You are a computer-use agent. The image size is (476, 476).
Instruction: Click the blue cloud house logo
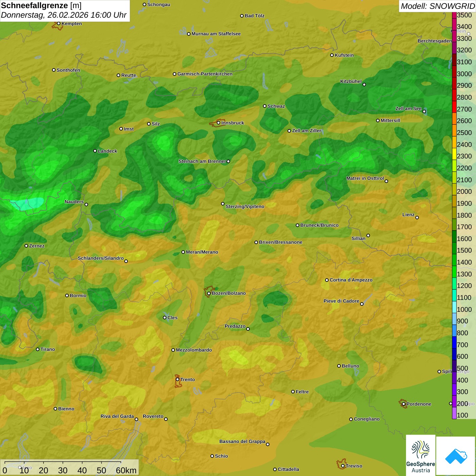coord(456,456)
